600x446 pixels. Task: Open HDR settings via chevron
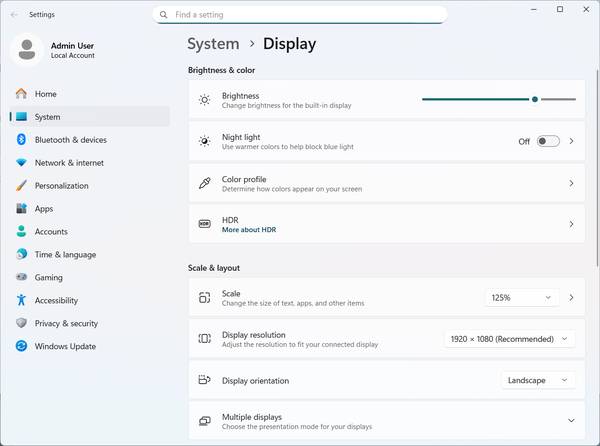click(571, 224)
